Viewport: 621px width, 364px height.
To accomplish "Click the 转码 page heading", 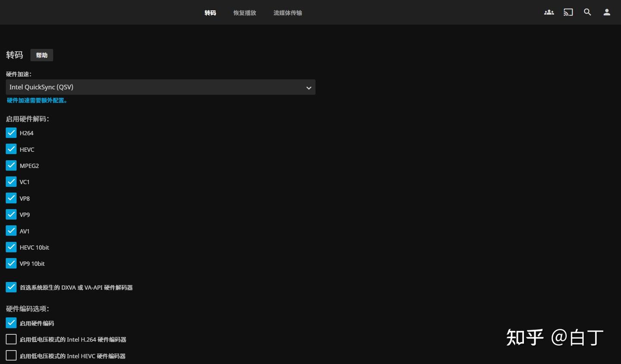I will point(15,55).
